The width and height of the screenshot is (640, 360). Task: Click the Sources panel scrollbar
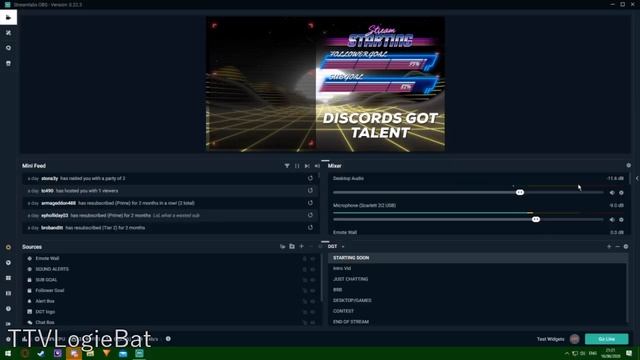tap(322, 278)
